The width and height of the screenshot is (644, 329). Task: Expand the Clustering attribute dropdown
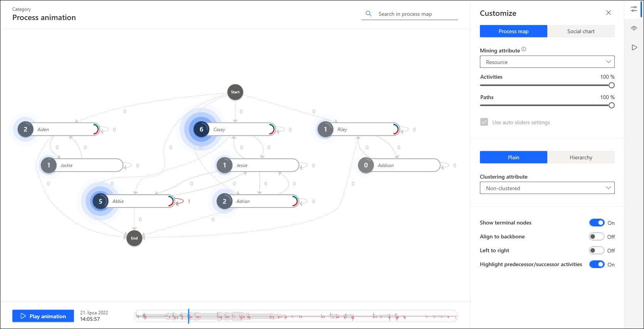547,188
